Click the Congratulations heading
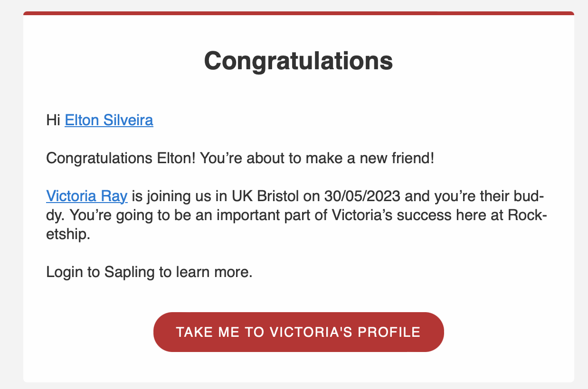Screen dimensions: 588x389 tap(298, 61)
